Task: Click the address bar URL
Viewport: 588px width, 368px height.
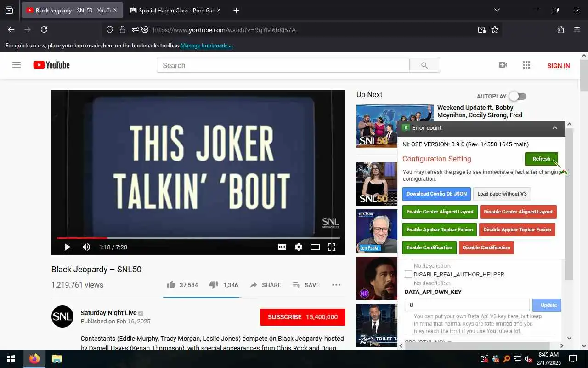Action: [224, 30]
